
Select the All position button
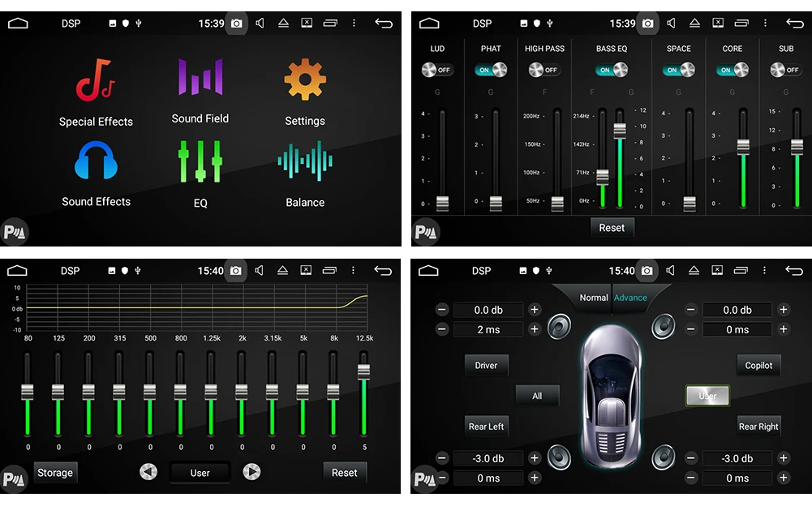(537, 397)
